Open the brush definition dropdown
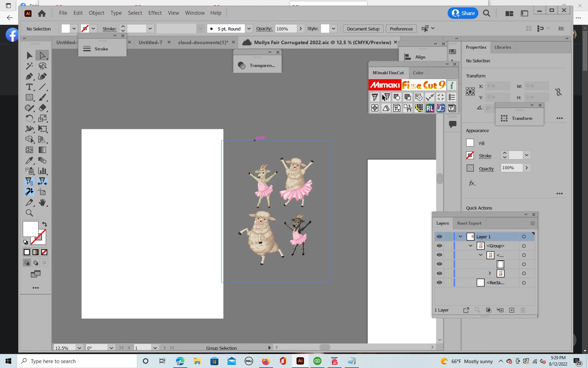 pyautogui.click(x=249, y=29)
